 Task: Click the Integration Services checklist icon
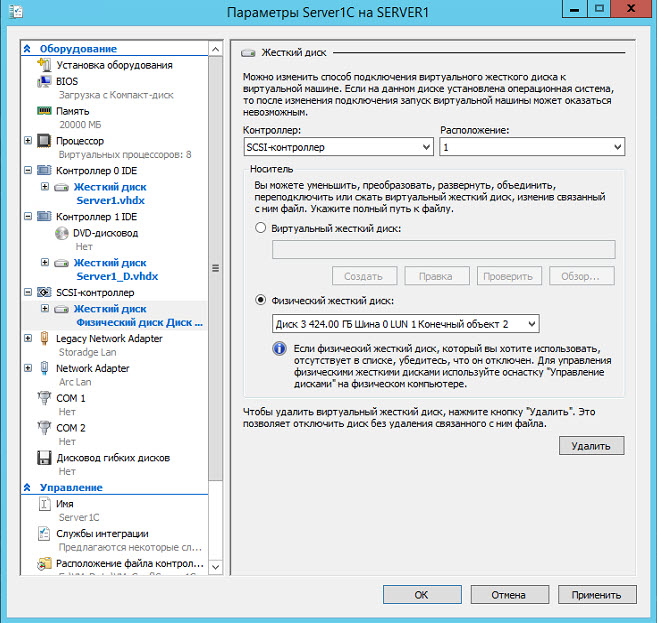(44, 533)
